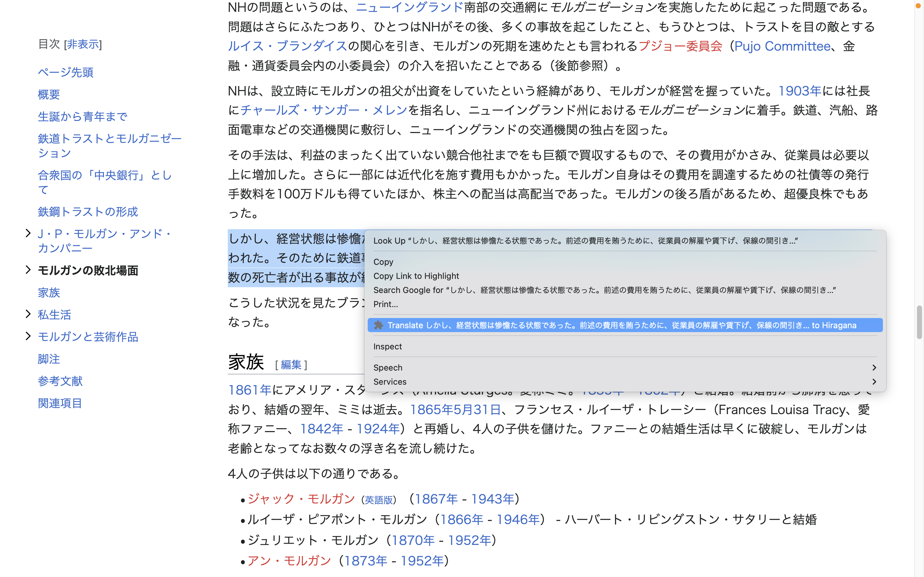This screenshot has height=577, width=924.
Task: Select Inspect to open developer tools
Action: point(387,347)
